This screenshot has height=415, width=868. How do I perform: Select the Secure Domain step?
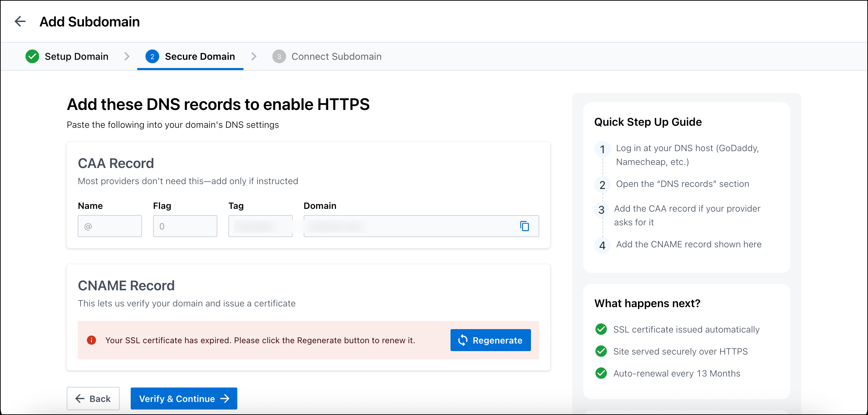(x=199, y=56)
